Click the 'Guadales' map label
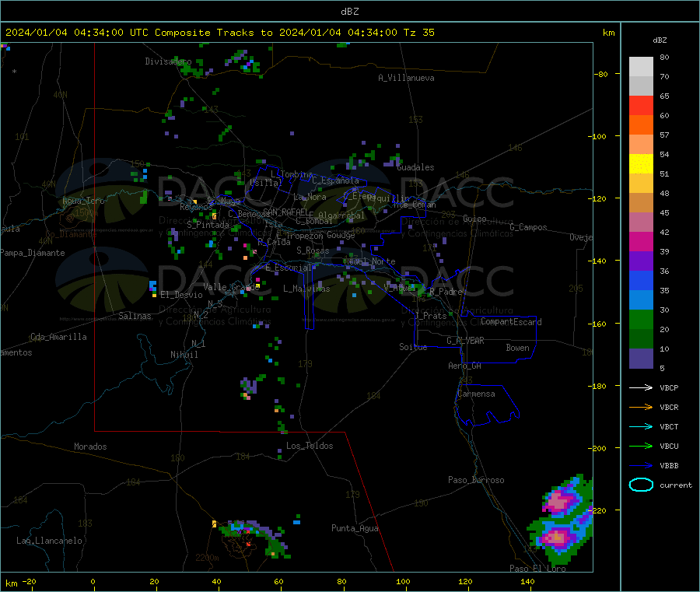This screenshot has height=592, width=700. point(415,167)
